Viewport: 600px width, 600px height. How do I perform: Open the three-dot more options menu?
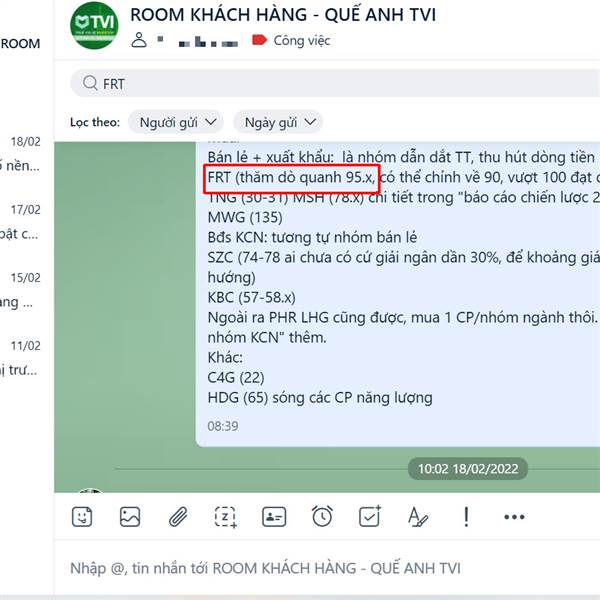coord(514,517)
